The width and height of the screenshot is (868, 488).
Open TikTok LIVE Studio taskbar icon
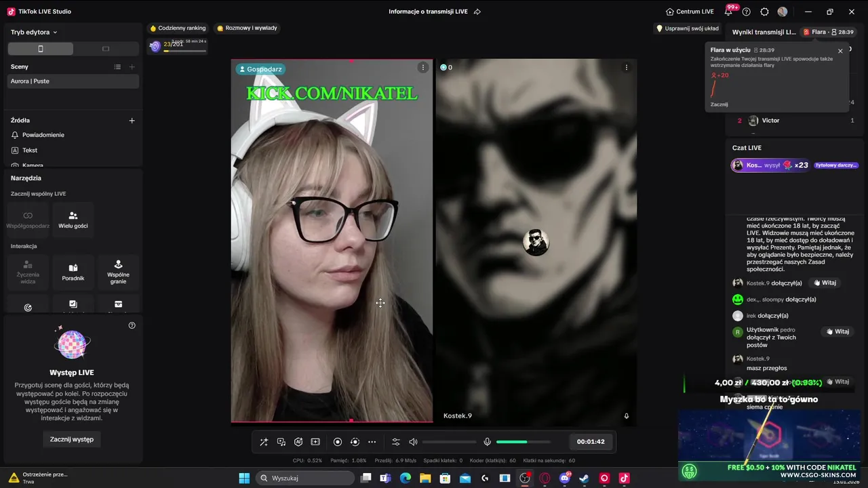(624, 478)
